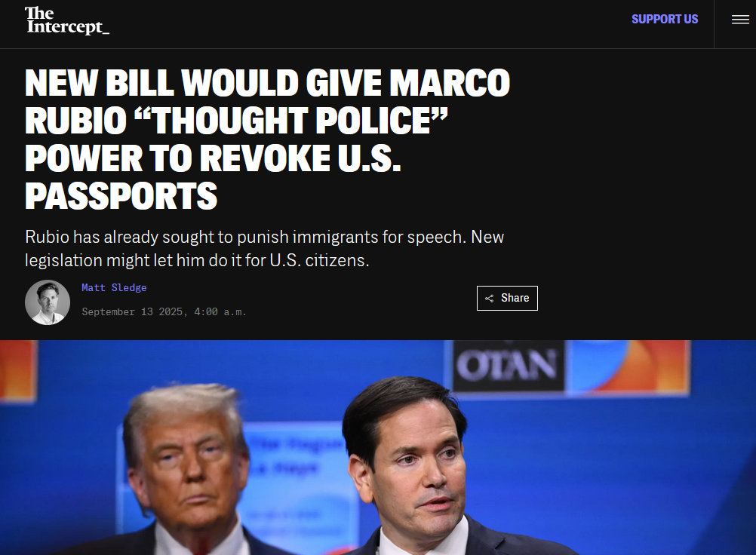The width and height of the screenshot is (756, 555).
Task: Click the underscore cursor in Intercept logo
Action: [106, 33]
